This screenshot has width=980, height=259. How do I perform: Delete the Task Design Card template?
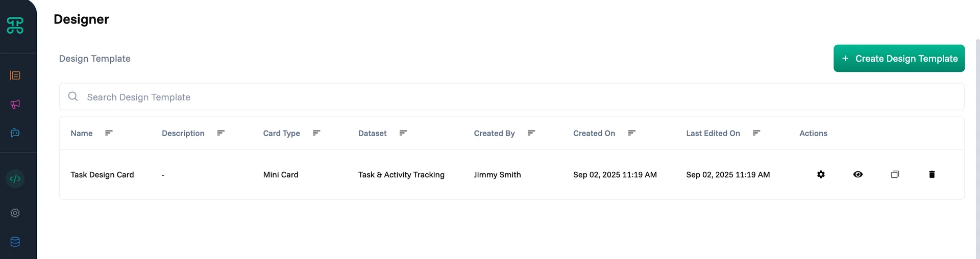(932, 174)
